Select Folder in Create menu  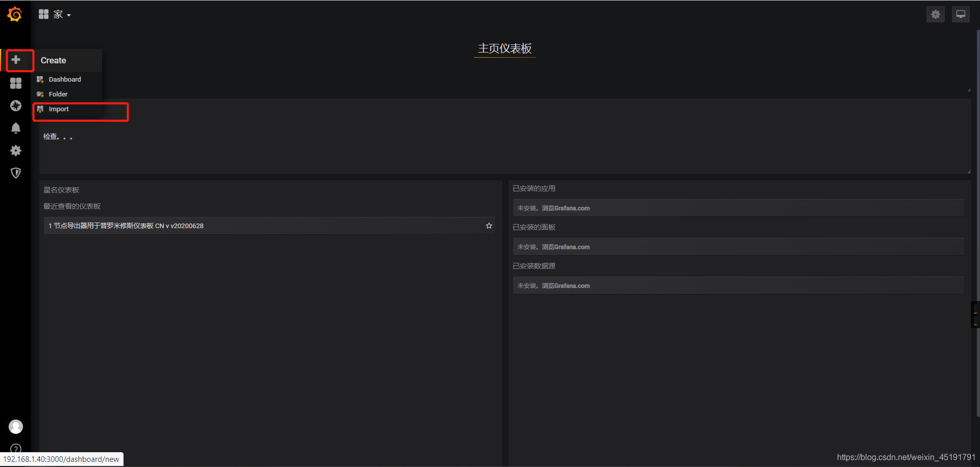pos(58,94)
